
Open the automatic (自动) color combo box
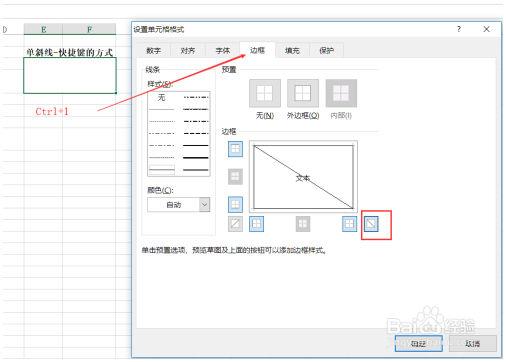[179, 204]
